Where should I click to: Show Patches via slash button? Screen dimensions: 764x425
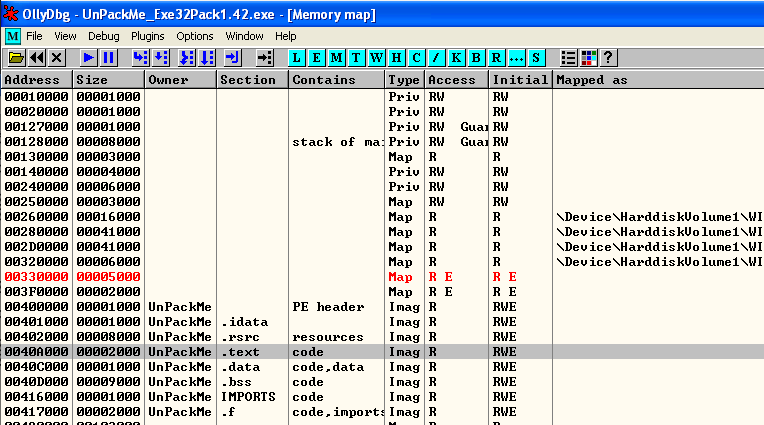436,58
